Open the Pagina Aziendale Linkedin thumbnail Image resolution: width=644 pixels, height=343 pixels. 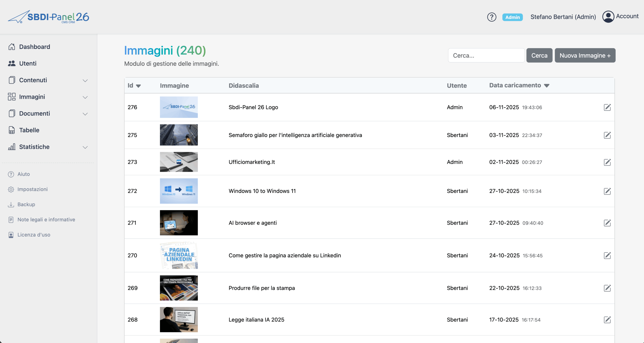179,255
